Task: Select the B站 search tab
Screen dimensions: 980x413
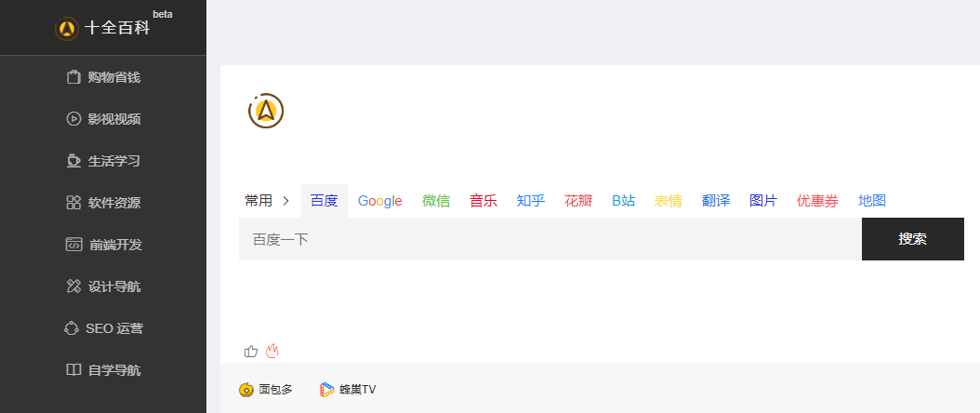Action: coord(623,201)
